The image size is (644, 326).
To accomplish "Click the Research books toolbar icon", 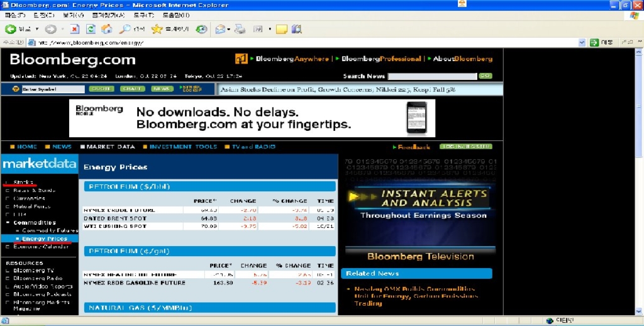I will pos(297,29).
